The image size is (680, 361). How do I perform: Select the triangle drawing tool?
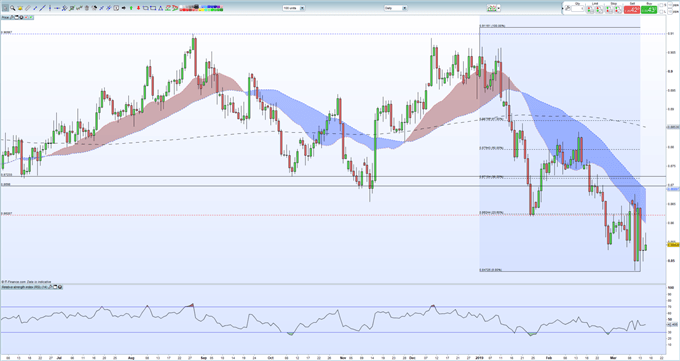160,8
